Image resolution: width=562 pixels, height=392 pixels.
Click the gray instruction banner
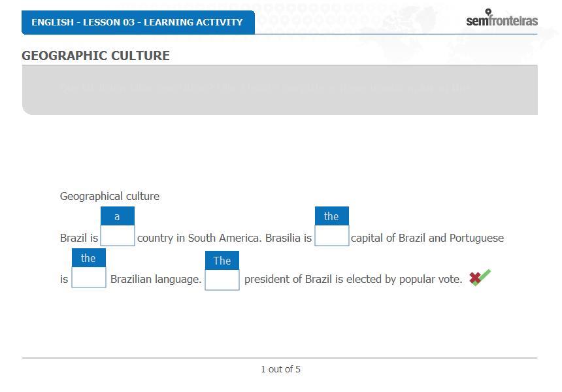(x=280, y=90)
